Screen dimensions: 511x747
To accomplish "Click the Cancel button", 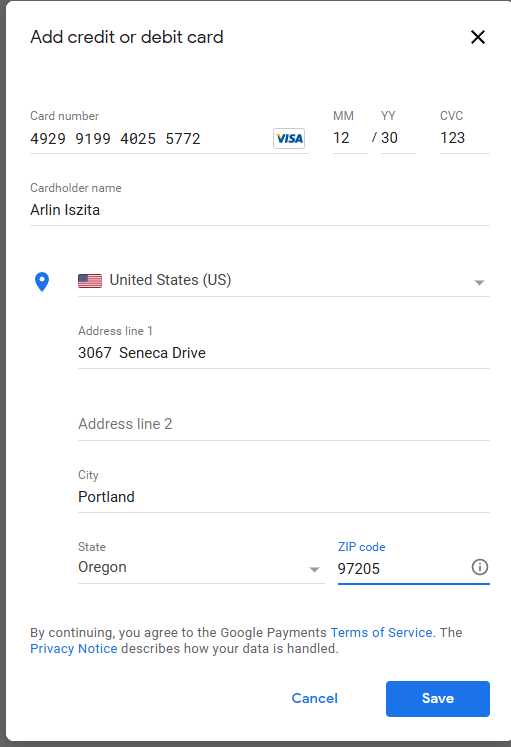I will (314, 698).
